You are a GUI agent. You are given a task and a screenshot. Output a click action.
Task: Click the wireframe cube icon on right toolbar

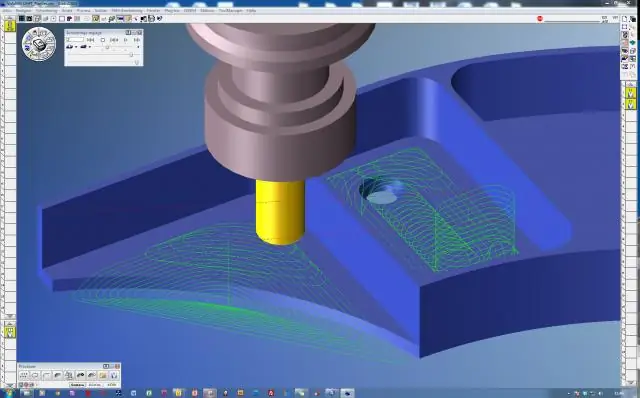pos(633,51)
